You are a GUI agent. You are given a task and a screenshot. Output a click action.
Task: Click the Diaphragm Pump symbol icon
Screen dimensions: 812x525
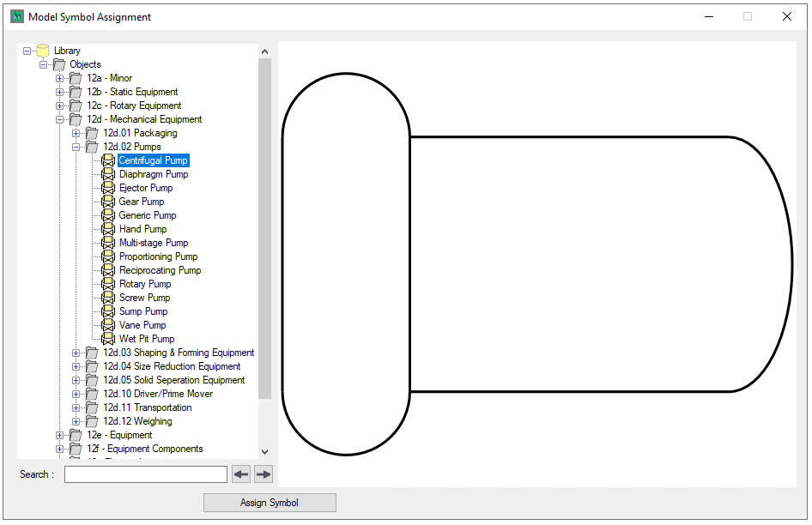coord(108,174)
